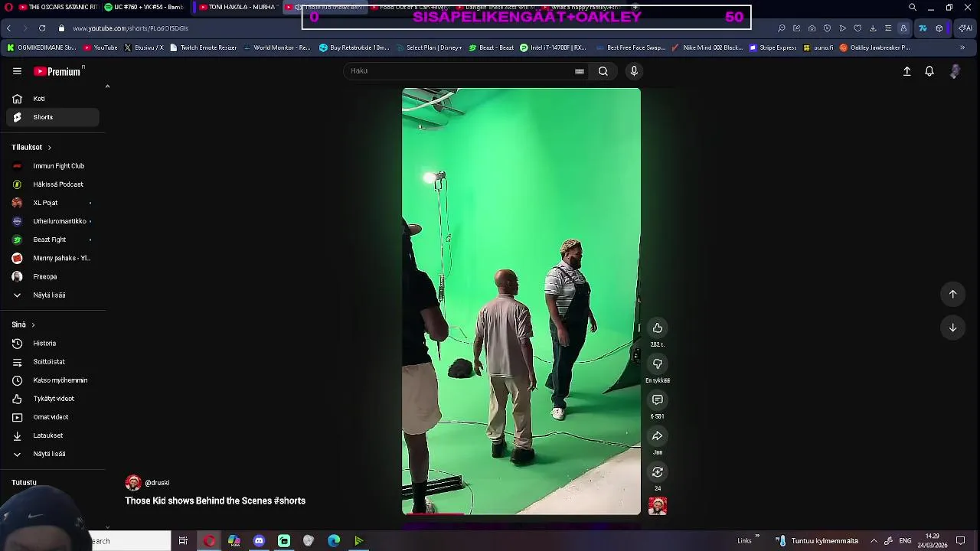Viewport: 980px width, 551px height.
Task: Open Urheiluromantikko subscription
Action: (53, 221)
